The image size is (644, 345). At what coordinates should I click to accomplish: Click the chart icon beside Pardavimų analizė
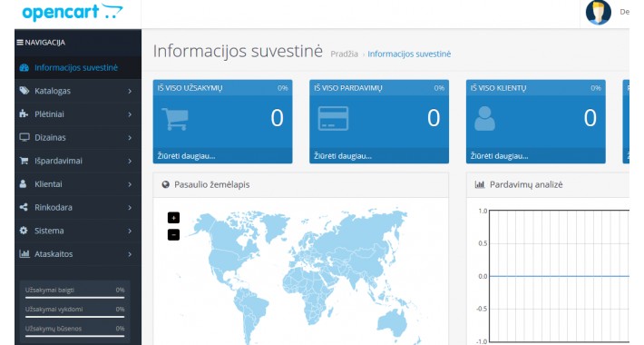(x=479, y=184)
